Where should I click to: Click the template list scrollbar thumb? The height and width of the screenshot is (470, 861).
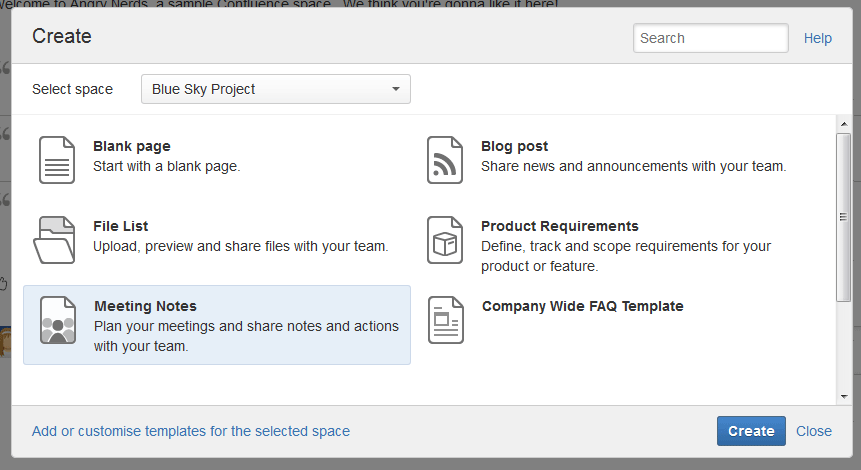(843, 217)
